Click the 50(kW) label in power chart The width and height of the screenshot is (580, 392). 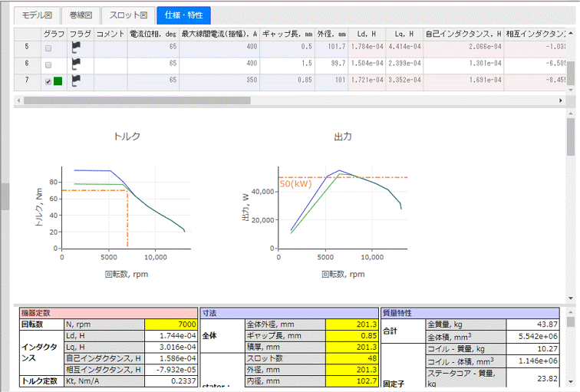point(295,184)
